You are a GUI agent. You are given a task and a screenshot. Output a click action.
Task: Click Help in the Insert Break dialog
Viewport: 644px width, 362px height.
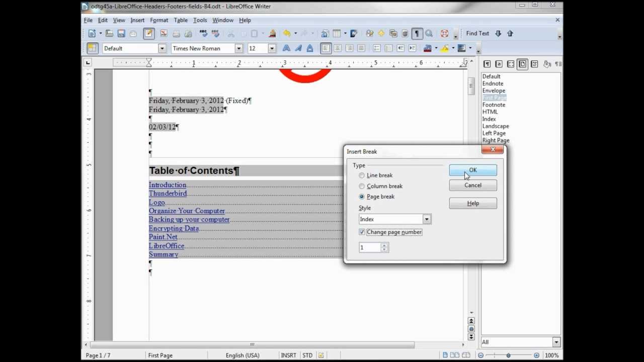tap(473, 203)
